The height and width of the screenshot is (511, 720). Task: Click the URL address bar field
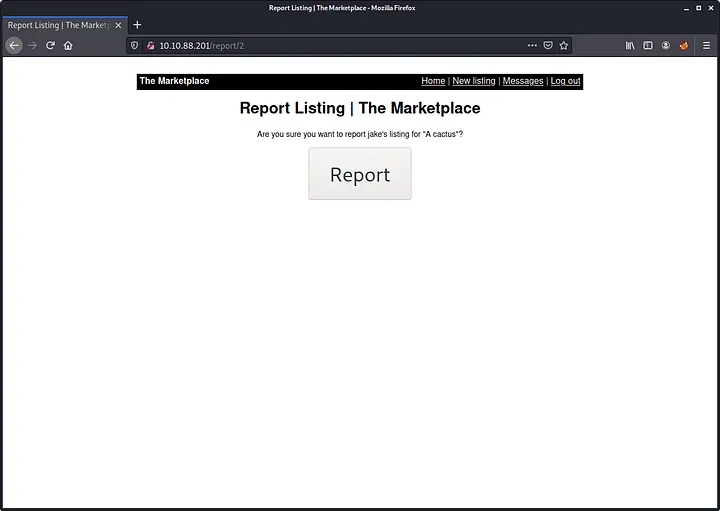click(340, 45)
